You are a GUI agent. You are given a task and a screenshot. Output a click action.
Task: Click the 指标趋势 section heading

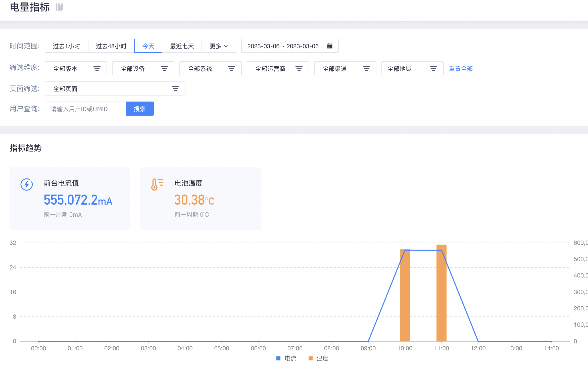26,148
